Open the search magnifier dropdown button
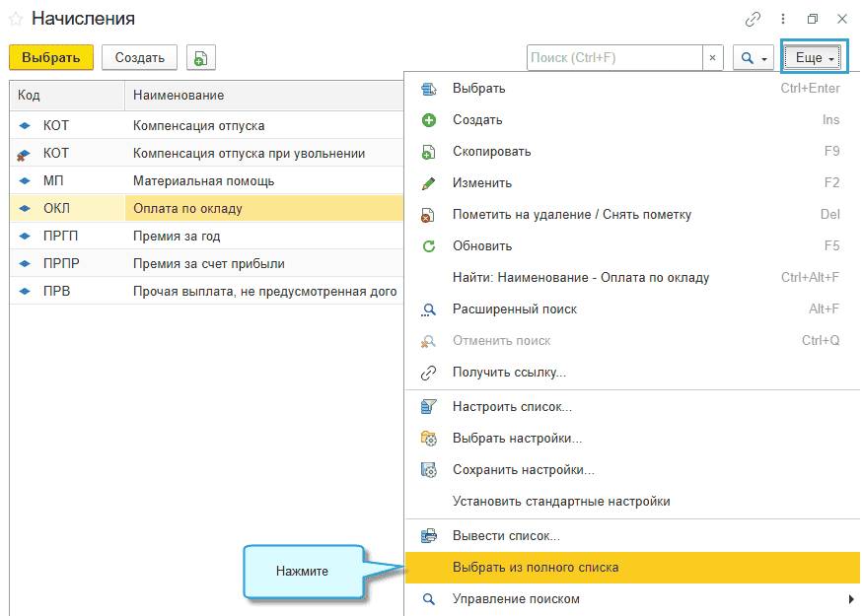The width and height of the screenshot is (862, 616). [x=753, y=58]
